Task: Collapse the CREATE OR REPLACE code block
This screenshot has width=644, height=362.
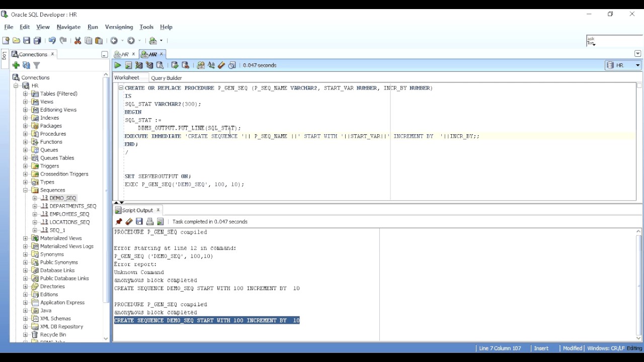Action: click(121, 88)
